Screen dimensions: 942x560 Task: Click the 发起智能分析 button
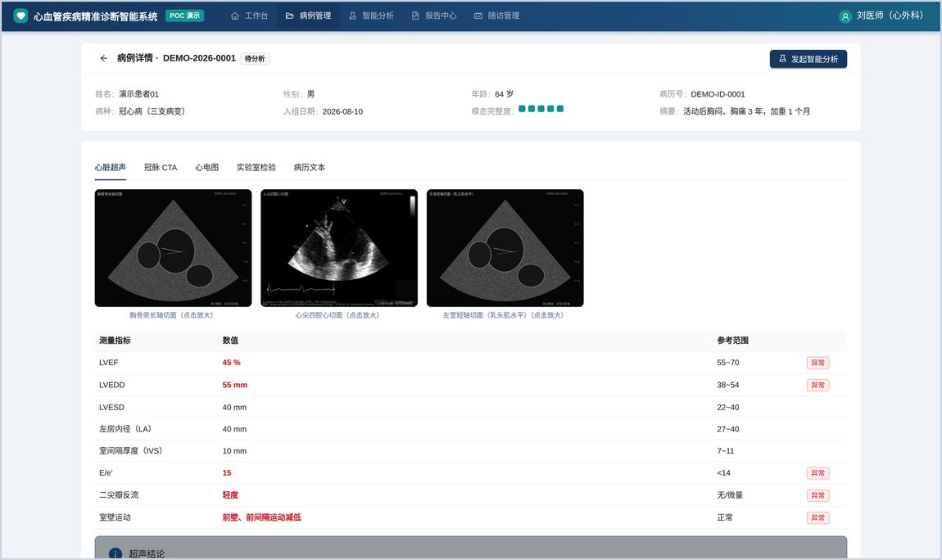click(808, 59)
